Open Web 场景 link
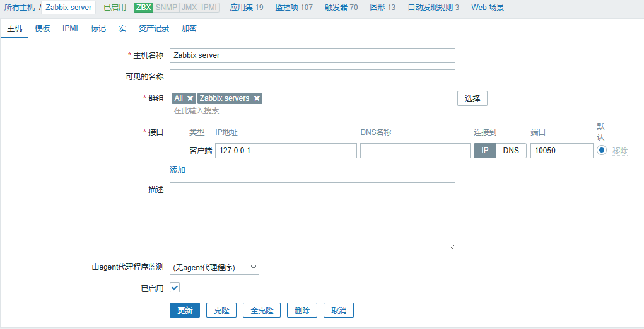 tap(488, 8)
